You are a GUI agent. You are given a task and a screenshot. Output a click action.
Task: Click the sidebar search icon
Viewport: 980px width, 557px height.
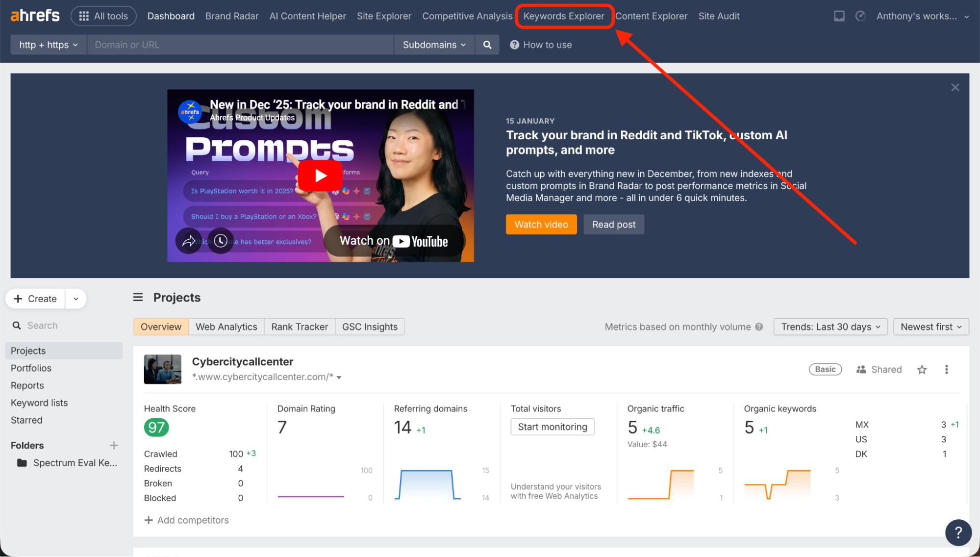pos(17,325)
